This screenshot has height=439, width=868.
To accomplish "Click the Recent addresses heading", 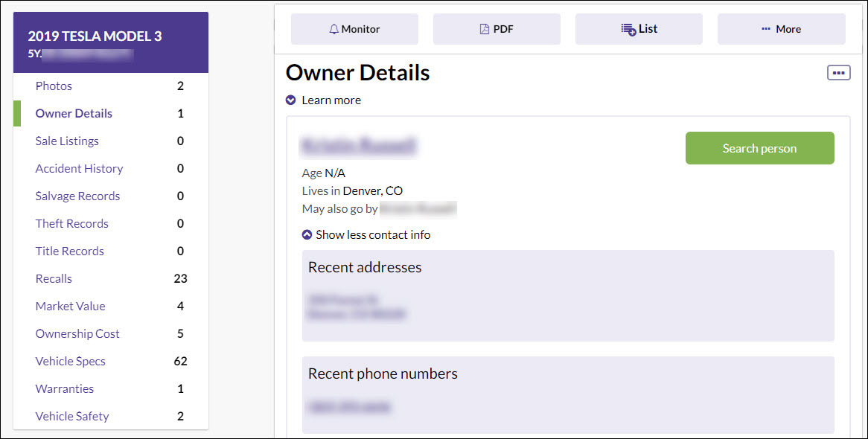I will pyautogui.click(x=365, y=267).
